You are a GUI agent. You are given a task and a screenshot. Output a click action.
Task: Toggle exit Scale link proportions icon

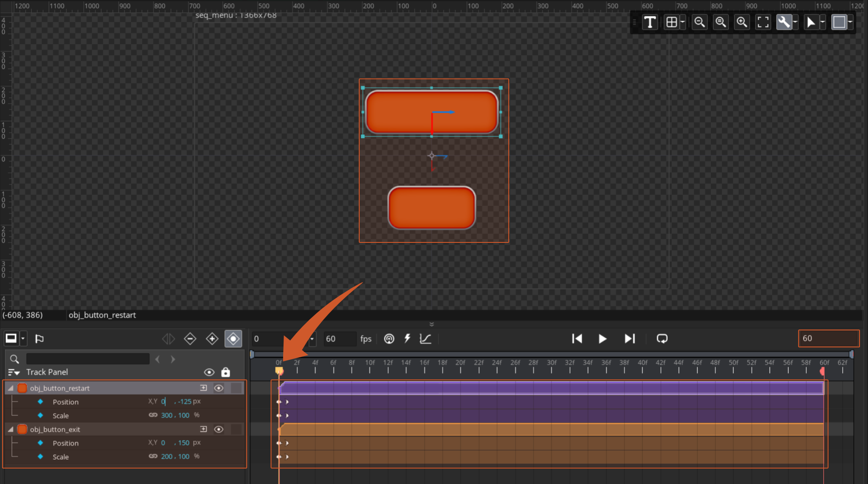(153, 456)
